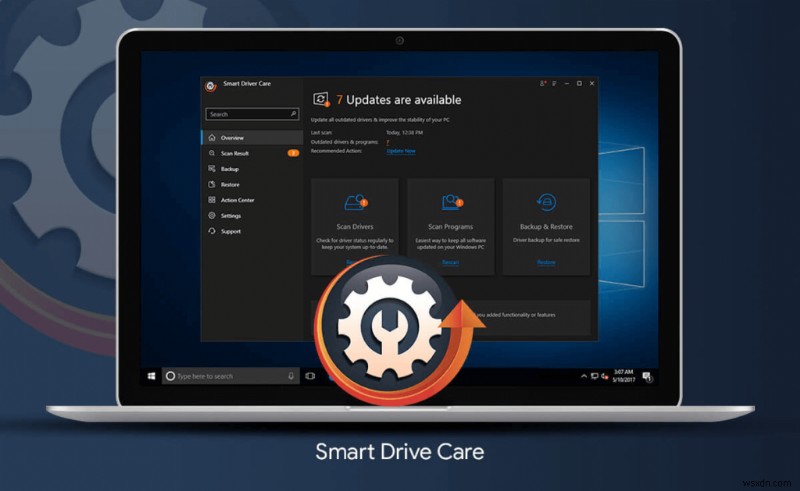Click the '7 Updates are available' heading
Image resolution: width=800 pixels, height=491 pixels.
[398, 100]
